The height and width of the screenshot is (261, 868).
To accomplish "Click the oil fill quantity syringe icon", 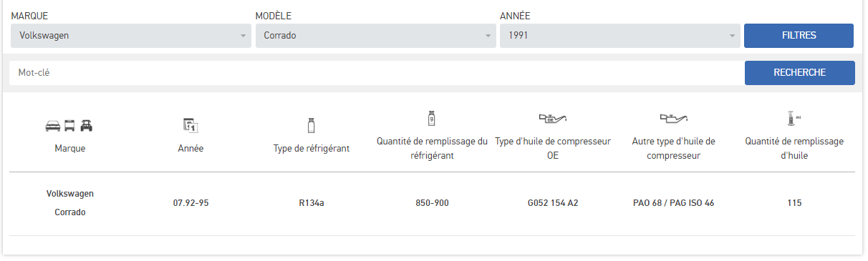I will tap(793, 119).
